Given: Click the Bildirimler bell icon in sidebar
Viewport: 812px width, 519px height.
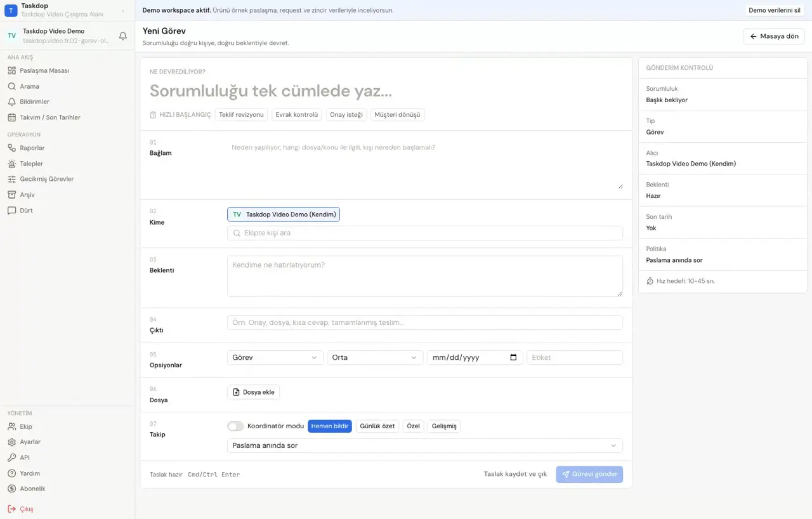Looking at the screenshot, I should coord(12,102).
